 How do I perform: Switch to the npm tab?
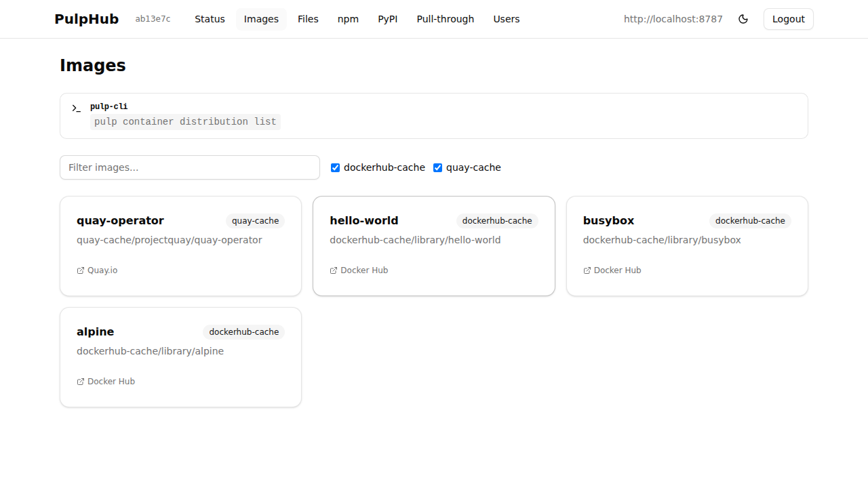tap(348, 19)
